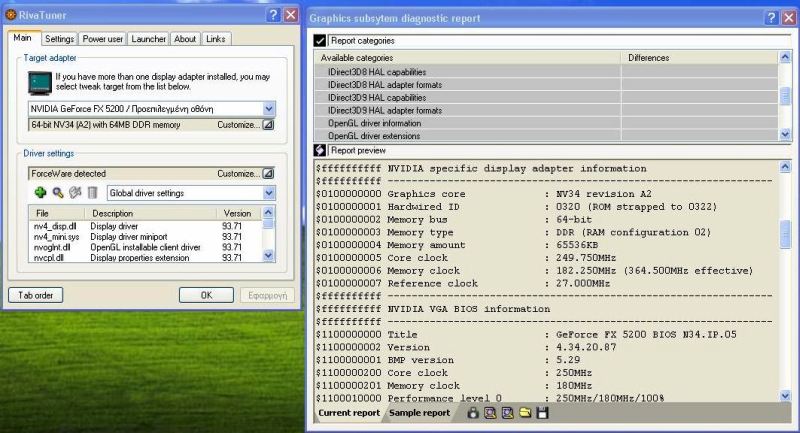Viewport: 800px width, 433px height.
Task: Click the categories list scroll-up arrow
Action: click(x=785, y=57)
